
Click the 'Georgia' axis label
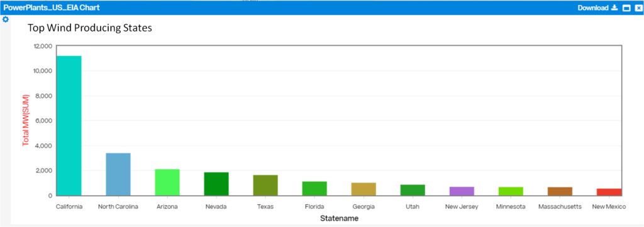click(364, 206)
